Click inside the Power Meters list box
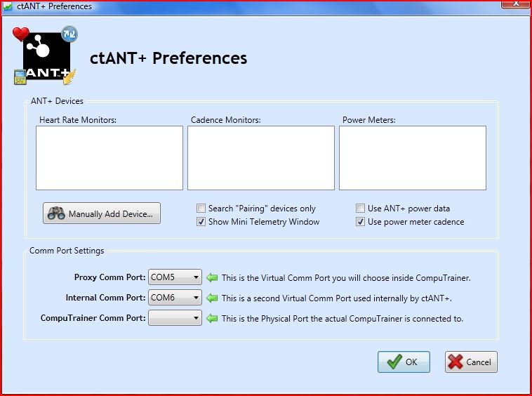Screen dimensions: 532x396 pos(413,158)
